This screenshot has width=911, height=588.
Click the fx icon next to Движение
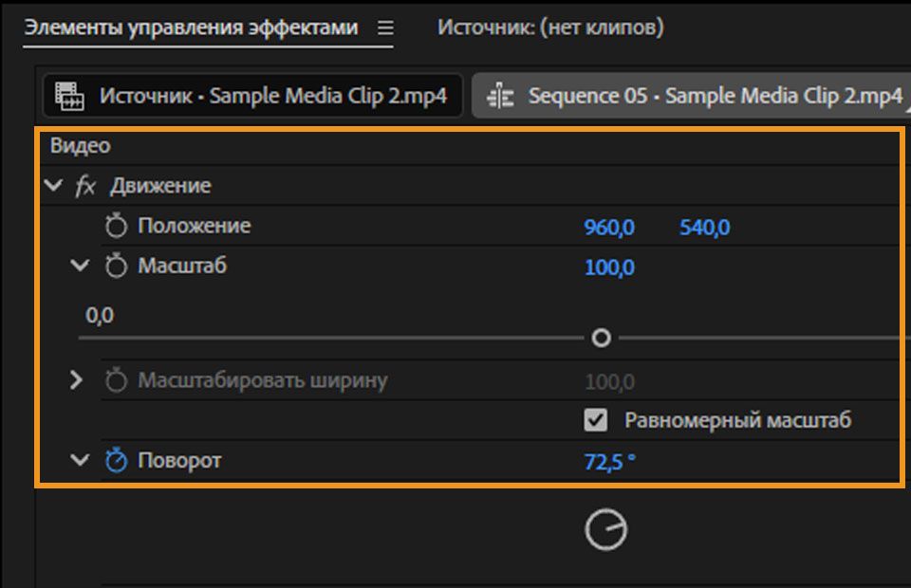point(85,186)
